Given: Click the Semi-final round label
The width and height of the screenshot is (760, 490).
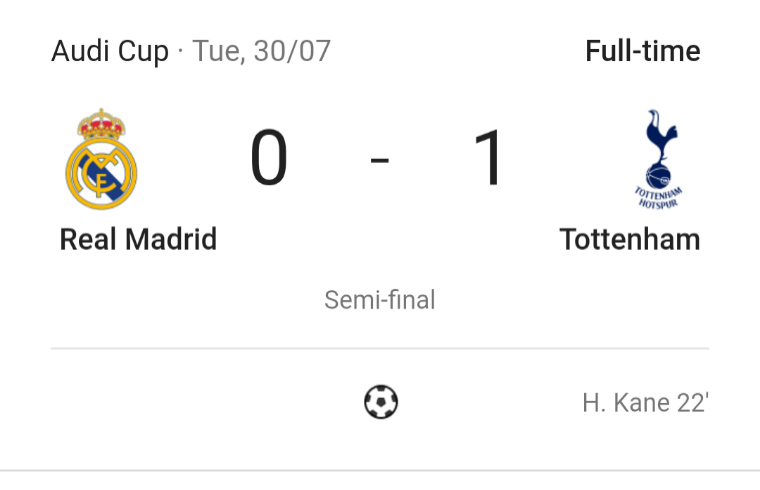Looking at the screenshot, I should [380, 300].
